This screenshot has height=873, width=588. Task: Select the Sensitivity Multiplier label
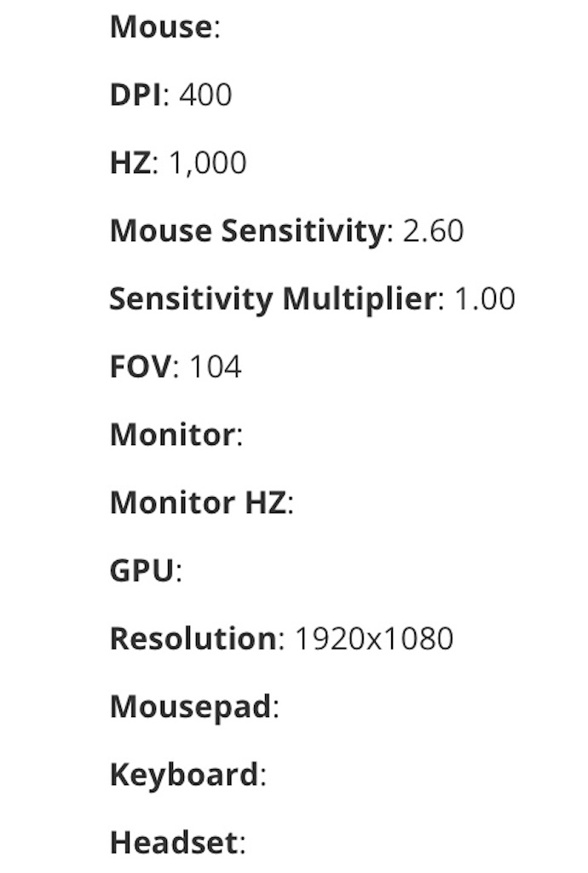[274, 299]
